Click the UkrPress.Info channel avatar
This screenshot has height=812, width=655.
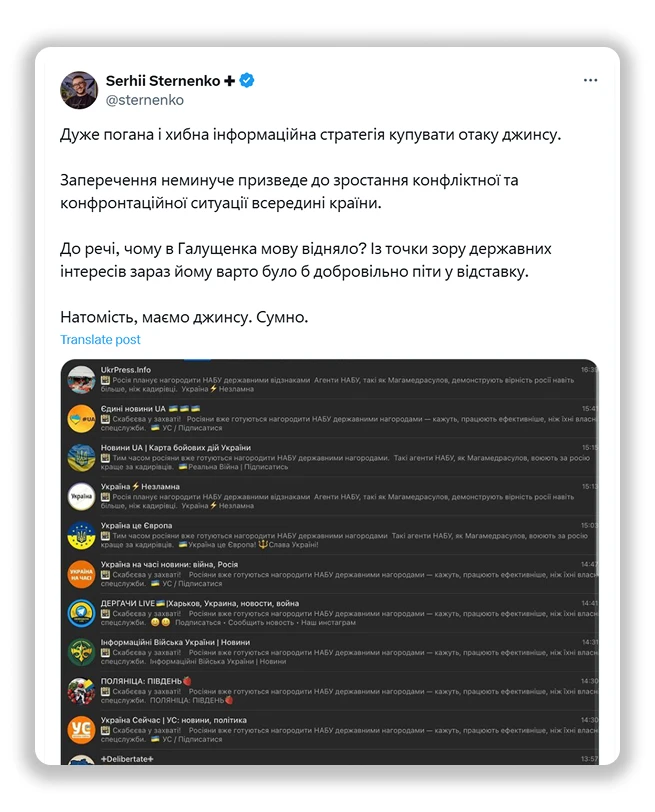tap(81, 380)
